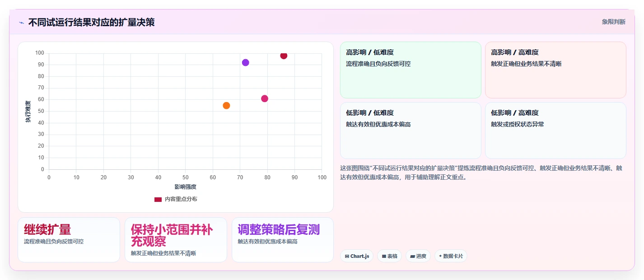Open the 低影响 / 高难度 quadrant card
Viewport: 644px width, 280px height.
[555, 131]
